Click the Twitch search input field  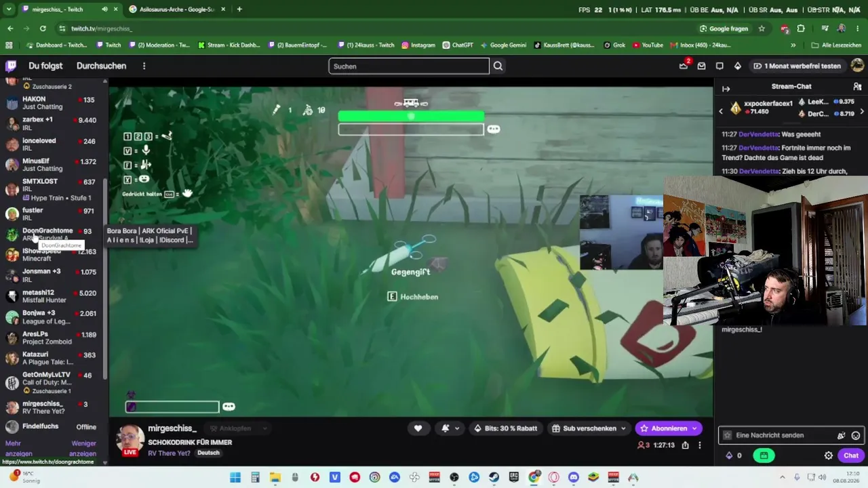pos(409,66)
